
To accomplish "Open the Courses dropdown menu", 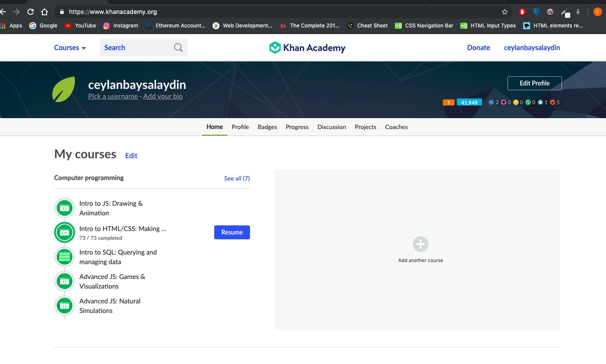I will (x=70, y=48).
